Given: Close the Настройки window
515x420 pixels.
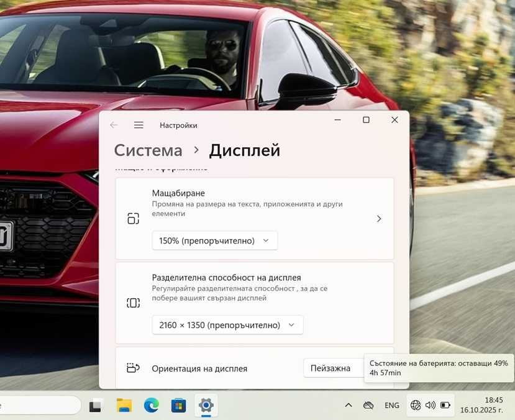Looking at the screenshot, I should point(394,120).
